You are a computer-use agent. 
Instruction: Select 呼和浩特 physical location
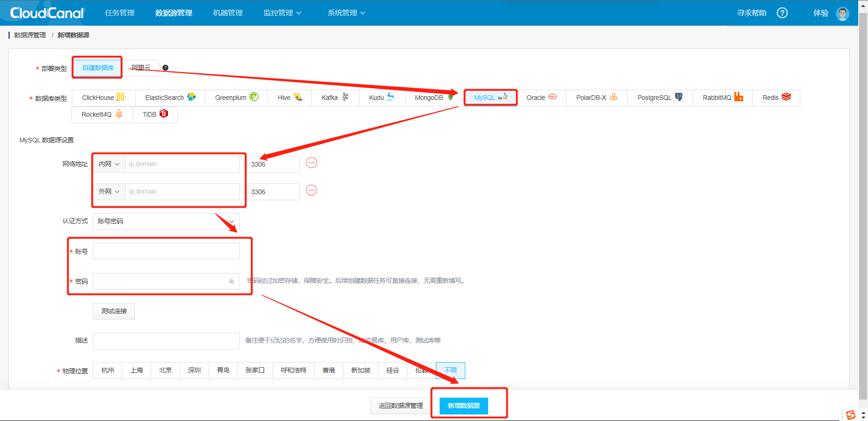294,371
